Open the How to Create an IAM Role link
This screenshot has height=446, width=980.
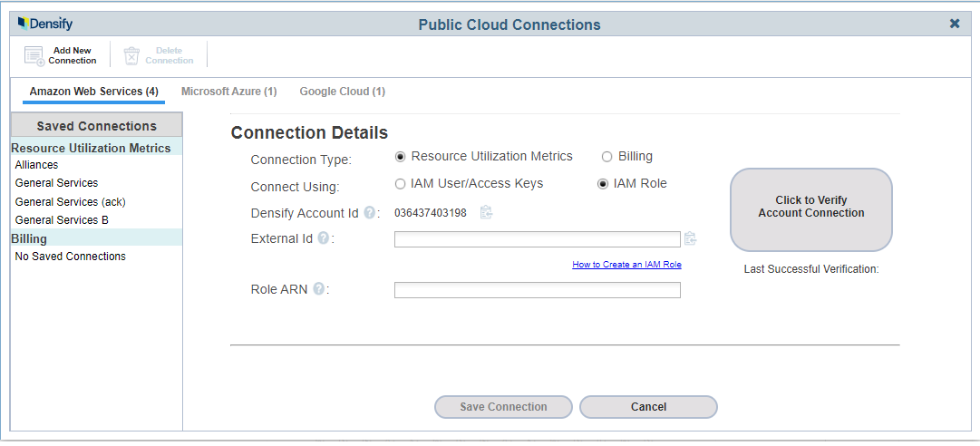(x=626, y=265)
